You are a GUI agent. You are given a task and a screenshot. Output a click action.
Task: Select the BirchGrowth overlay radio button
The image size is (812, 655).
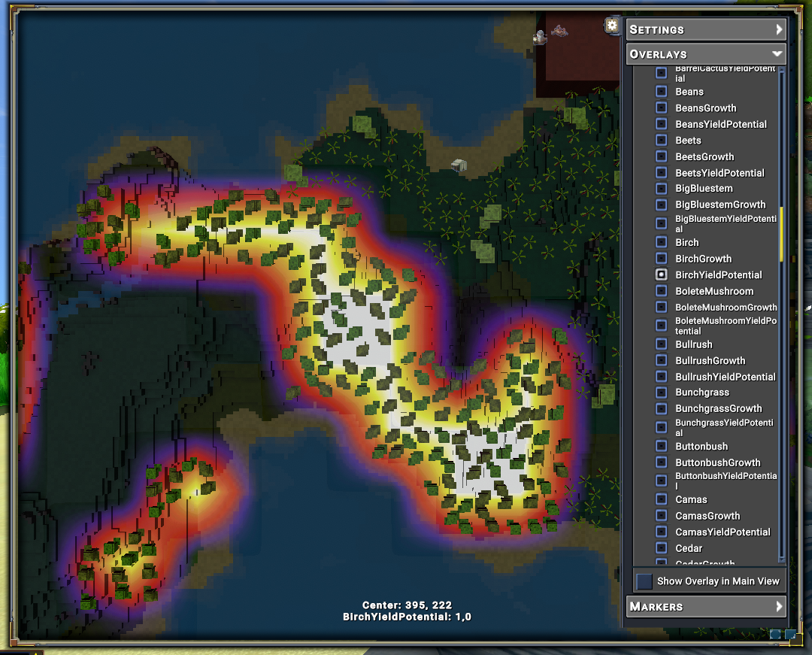[x=662, y=259]
